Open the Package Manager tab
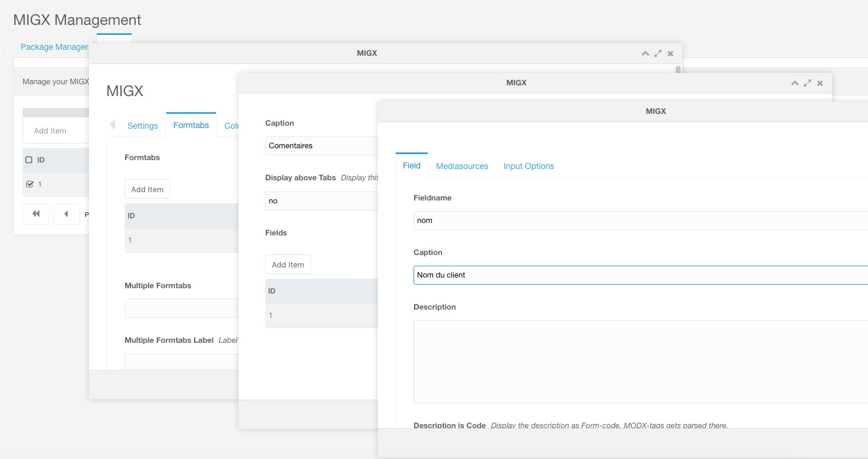Image resolution: width=868 pixels, height=459 pixels. 55,47
